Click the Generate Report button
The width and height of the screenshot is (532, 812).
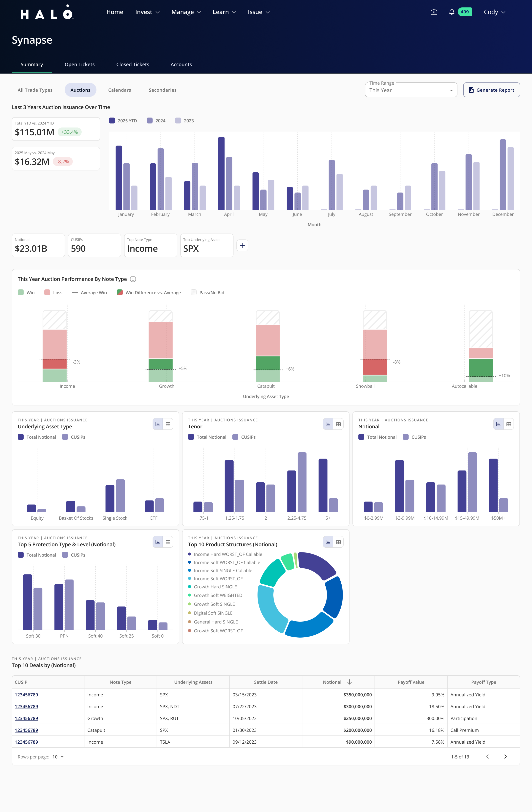(x=491, y=90)
